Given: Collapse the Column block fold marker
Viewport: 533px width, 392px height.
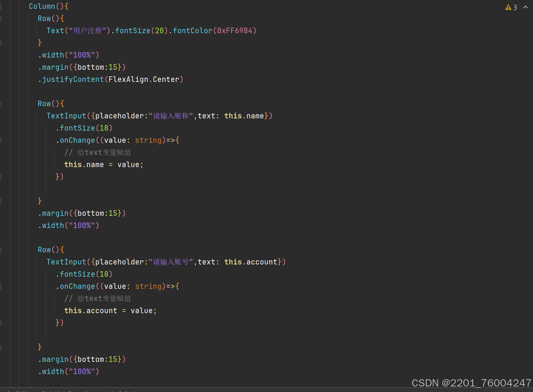Looking at the screenshot, I should [1, 6].
